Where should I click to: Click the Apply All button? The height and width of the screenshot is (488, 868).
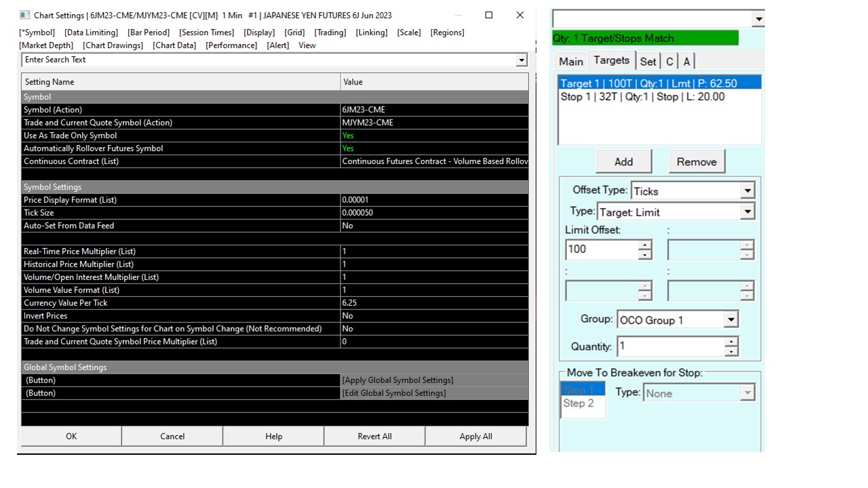pos(475,436)
